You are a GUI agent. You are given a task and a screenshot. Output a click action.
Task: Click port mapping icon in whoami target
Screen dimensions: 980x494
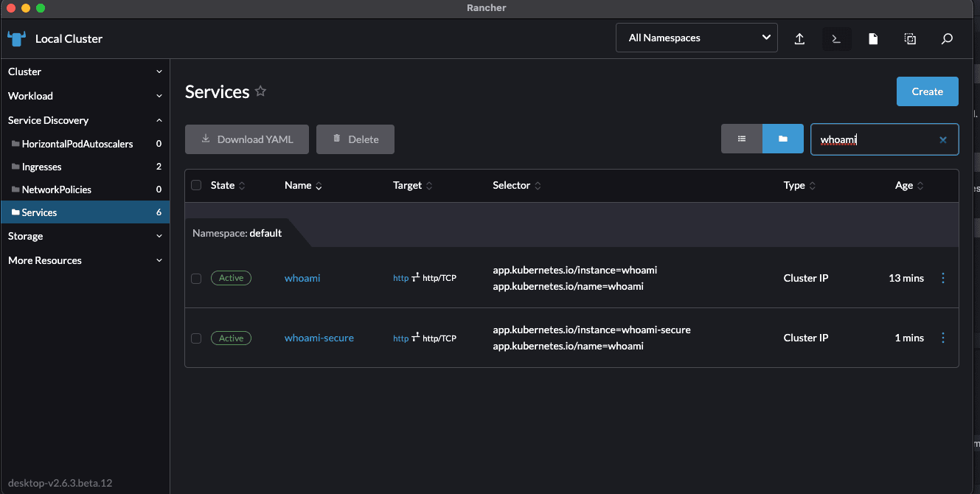coord(416,277)
